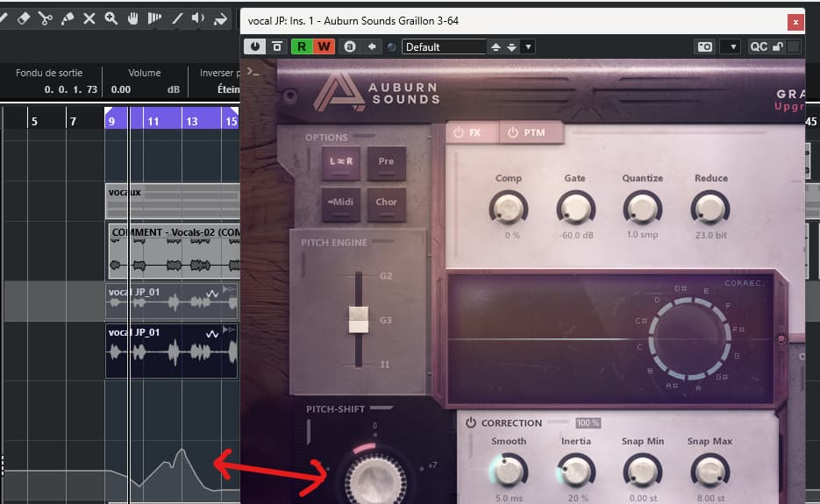The image size is (820, 504).
Task: Bypass the Graillon plug-in with power button
Action: pos(254,46)
